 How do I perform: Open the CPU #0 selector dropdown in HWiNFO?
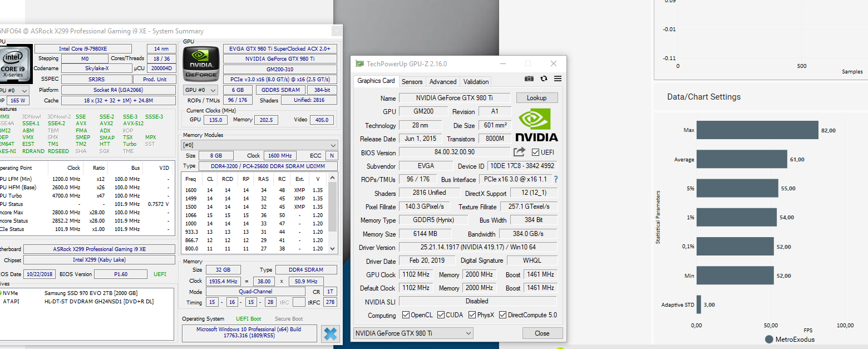15,90
